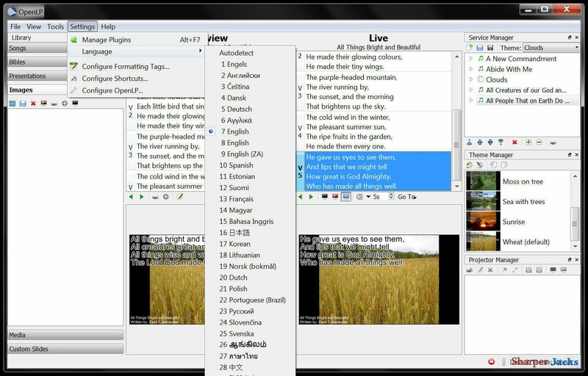Expand A New Commandment service item
Viewport: 588px width, 376px height.
click(x=471, y=59)
